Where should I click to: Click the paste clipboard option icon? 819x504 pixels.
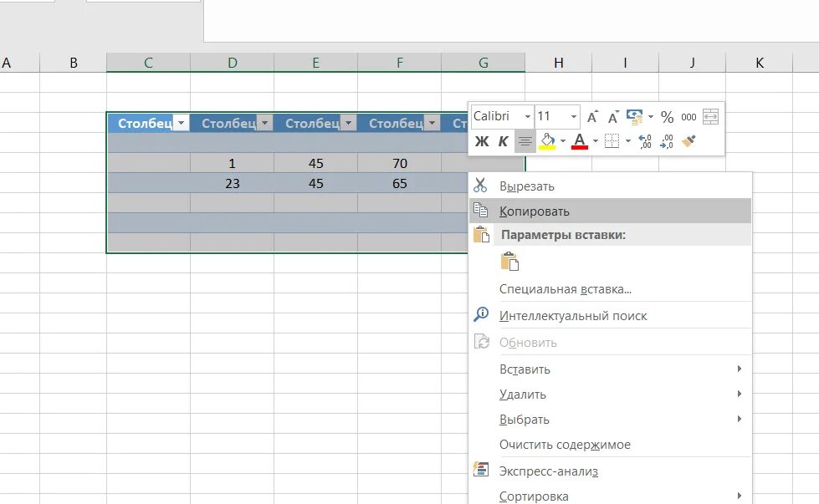click(509, 262)
